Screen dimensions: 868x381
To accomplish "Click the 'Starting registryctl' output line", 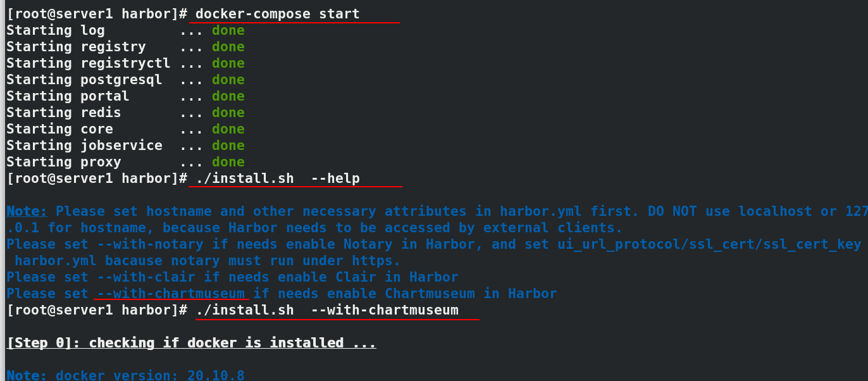I will pos(125,63).
